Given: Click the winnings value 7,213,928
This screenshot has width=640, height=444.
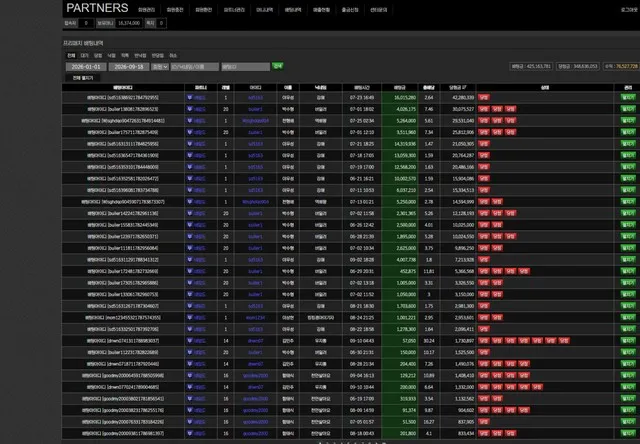Looking at the screenshot, I should point(464,259).
